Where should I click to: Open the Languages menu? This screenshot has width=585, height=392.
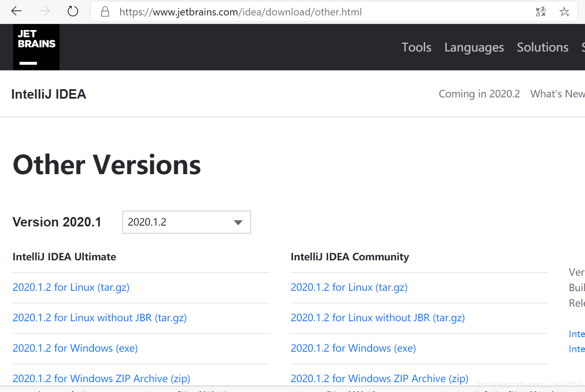474,48
